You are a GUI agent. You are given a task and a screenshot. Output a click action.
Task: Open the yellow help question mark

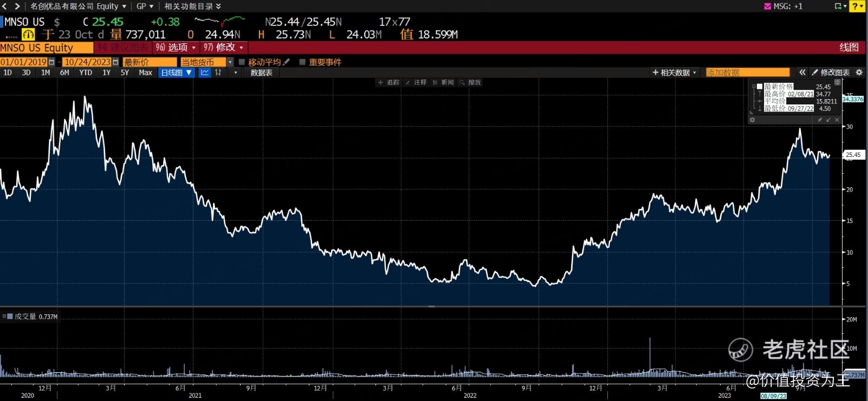pos(858,6)
